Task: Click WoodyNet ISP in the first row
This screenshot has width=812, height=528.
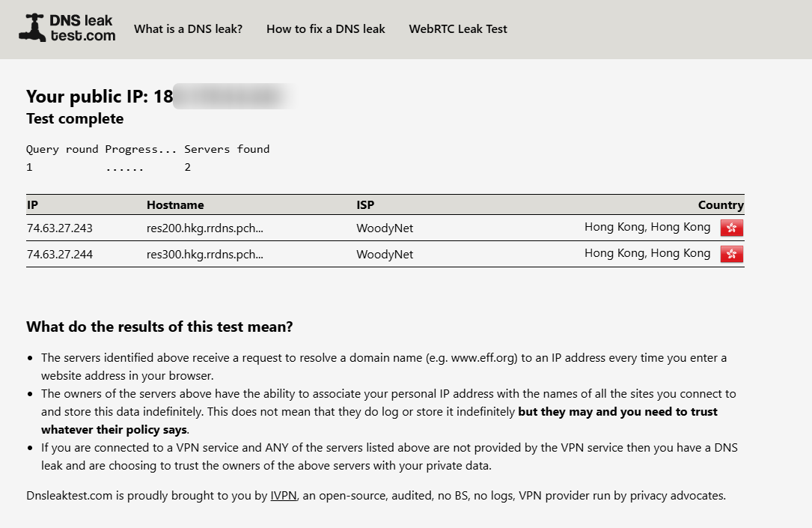Action: 385,228
